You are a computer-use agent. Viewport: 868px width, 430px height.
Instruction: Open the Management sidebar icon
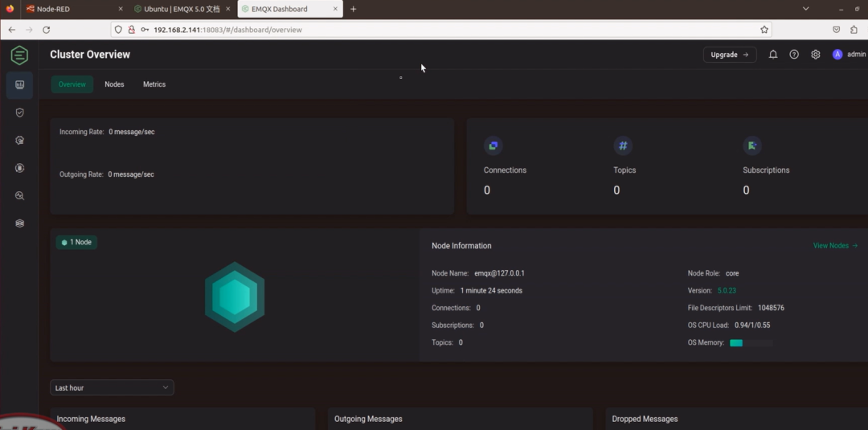coord(19,168)
